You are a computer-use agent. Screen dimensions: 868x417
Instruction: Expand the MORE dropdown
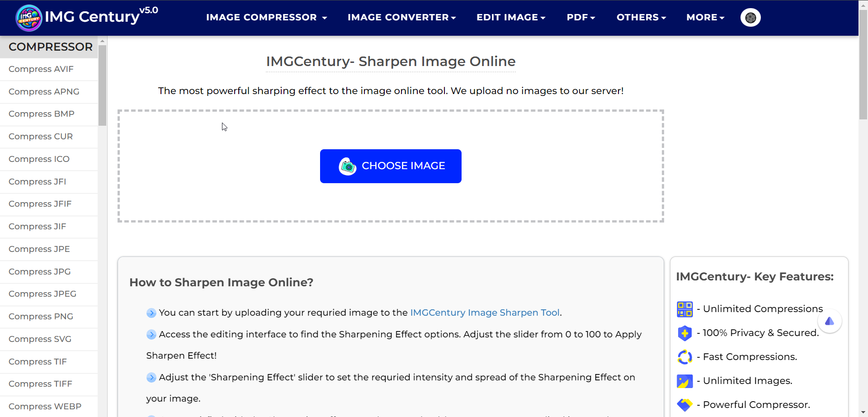[705, 18]
